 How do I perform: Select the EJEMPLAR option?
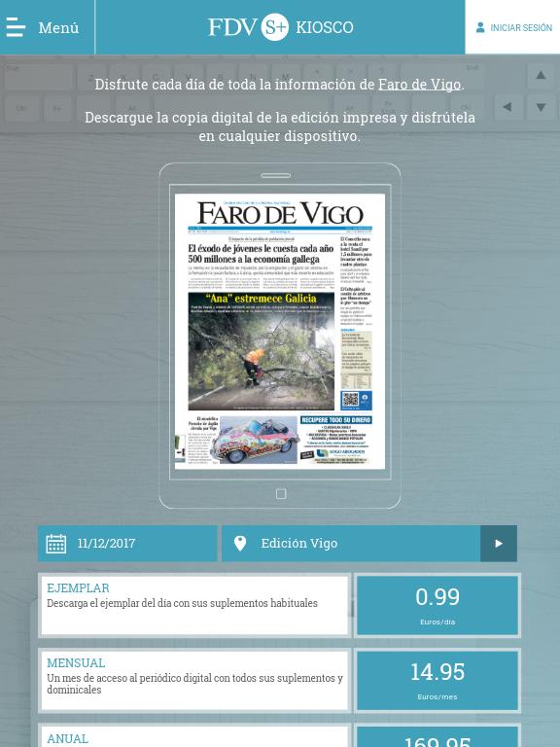(x=194, y=606)
